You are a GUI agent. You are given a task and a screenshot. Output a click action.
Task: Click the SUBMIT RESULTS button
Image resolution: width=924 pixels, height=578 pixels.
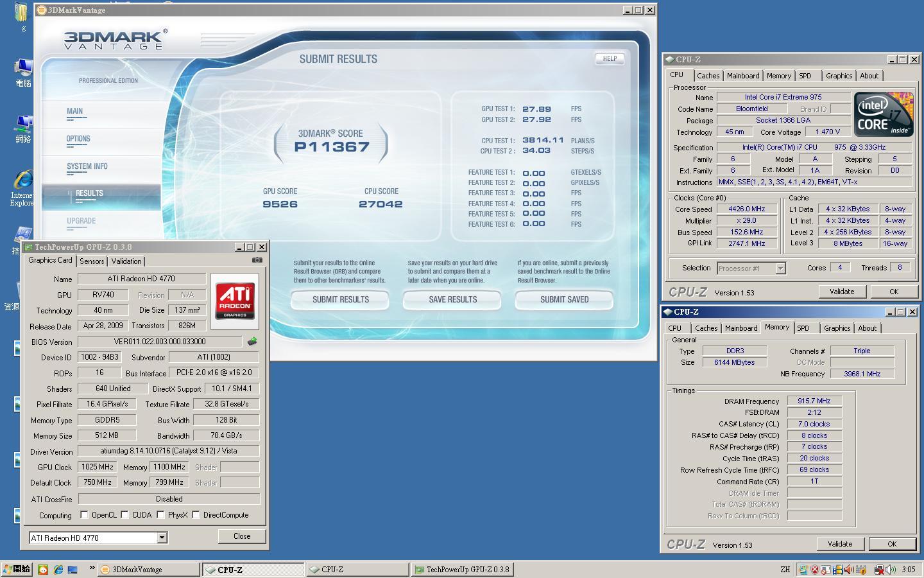[340, 299]
